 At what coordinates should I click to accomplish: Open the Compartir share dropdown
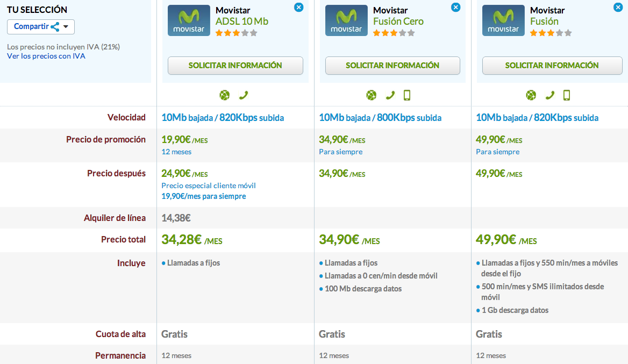coord(40,27)
